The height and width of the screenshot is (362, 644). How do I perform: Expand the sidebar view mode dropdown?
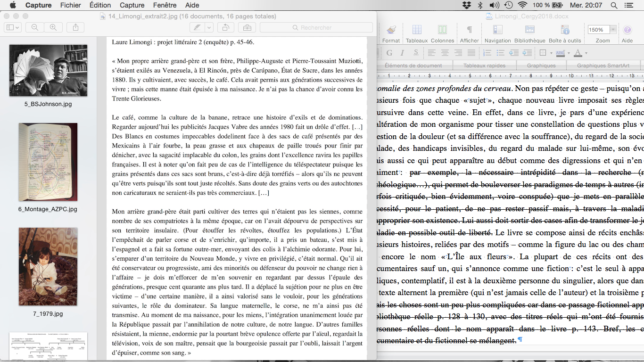pyautogui.click(x=12, y=28)
